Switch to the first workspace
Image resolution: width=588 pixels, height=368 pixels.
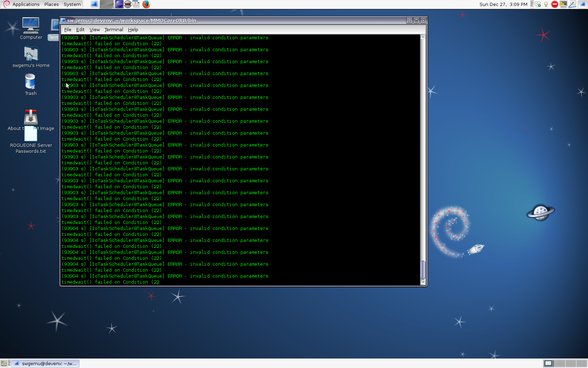click(549, 363)
